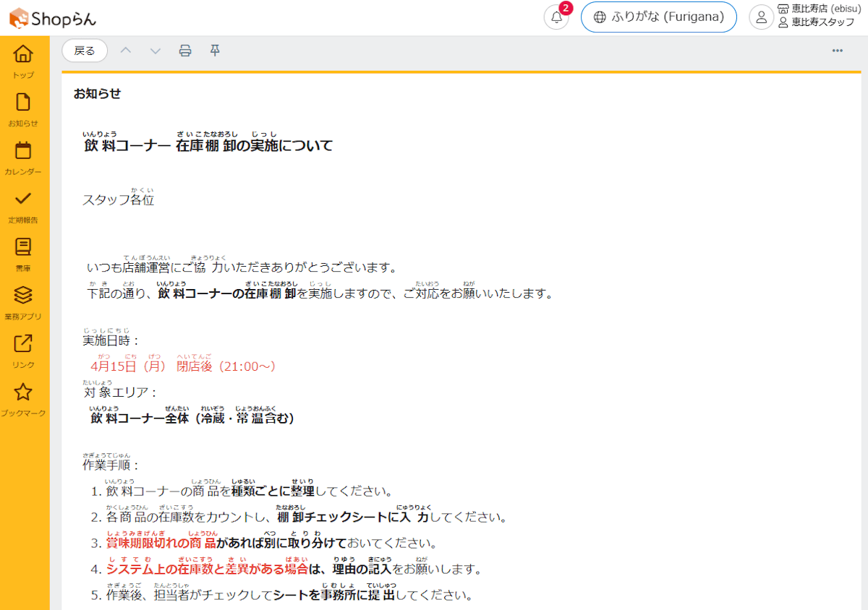Print this announcement using the printer icon
868x610 pixels.
click(x=184, y=51)
